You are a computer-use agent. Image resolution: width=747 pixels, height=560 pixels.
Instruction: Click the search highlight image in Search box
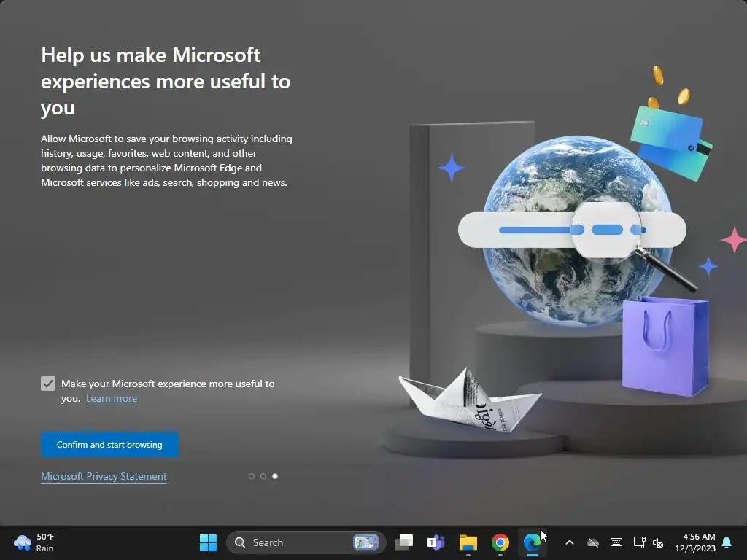coord(366,542)
